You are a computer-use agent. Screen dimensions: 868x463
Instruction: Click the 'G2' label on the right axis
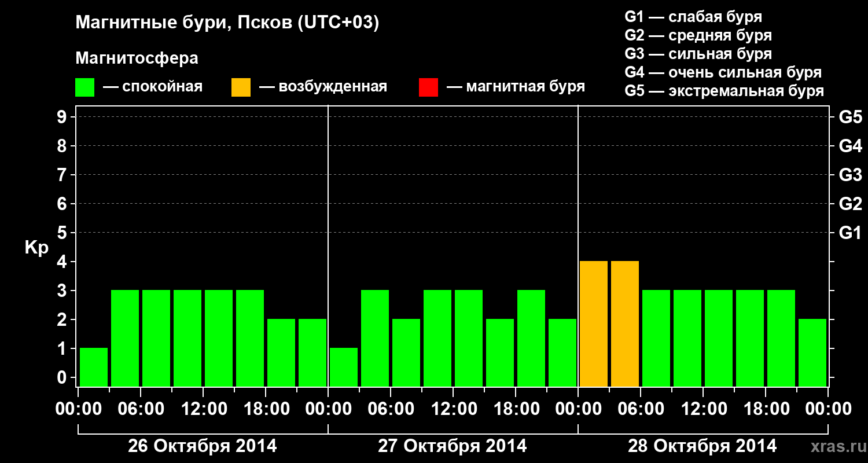[850, 204]
